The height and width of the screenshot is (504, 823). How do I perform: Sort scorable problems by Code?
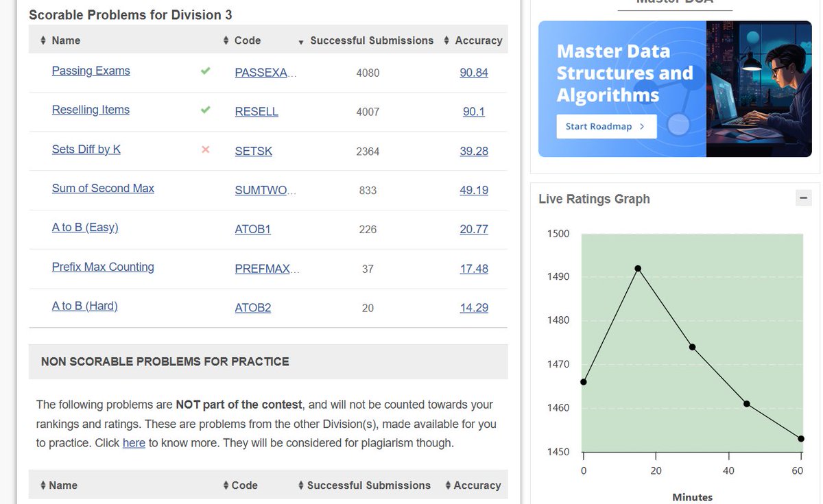point(242,40)
